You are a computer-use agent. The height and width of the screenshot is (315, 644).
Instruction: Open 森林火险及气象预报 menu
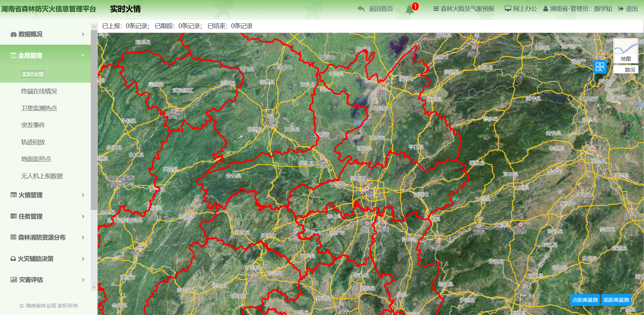(463, 9)
